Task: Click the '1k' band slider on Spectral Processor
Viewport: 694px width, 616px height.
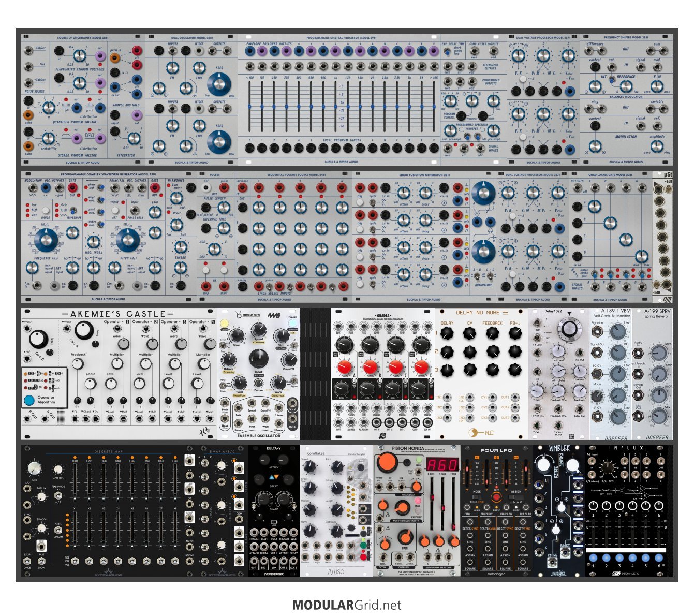Action: pyautogui.click(x=335, y=106)
